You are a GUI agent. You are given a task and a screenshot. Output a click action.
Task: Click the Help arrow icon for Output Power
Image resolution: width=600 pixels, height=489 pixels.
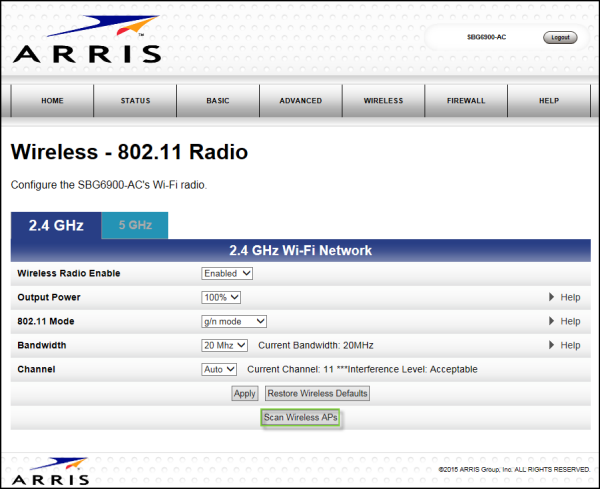pyautogui.click(x=550, y=298)
